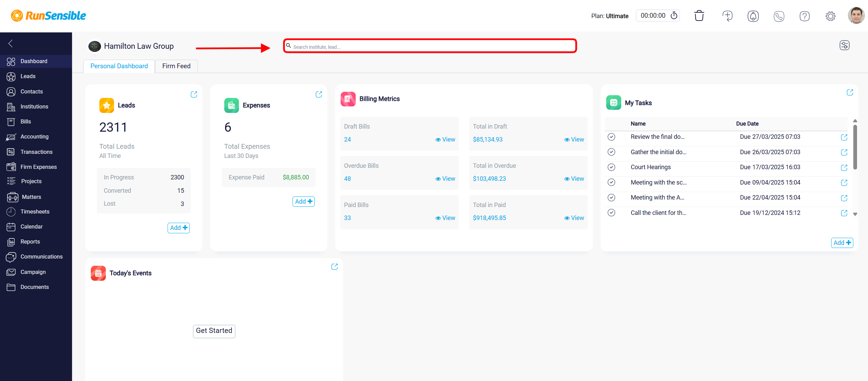Open My Tasks widget external link icon
The width and height of the screenshot is (868, 381).
point(850,92)
